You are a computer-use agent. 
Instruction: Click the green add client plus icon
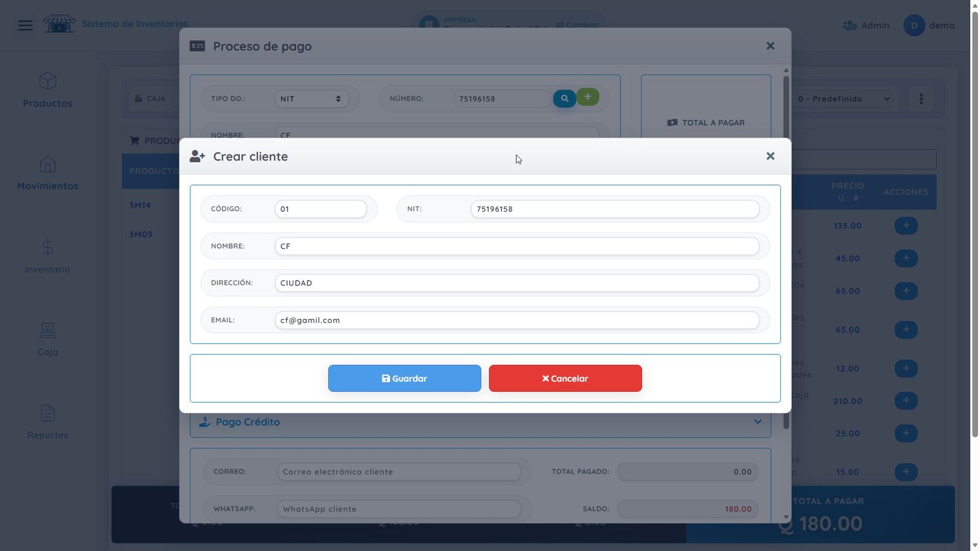(x=588, y=97)
